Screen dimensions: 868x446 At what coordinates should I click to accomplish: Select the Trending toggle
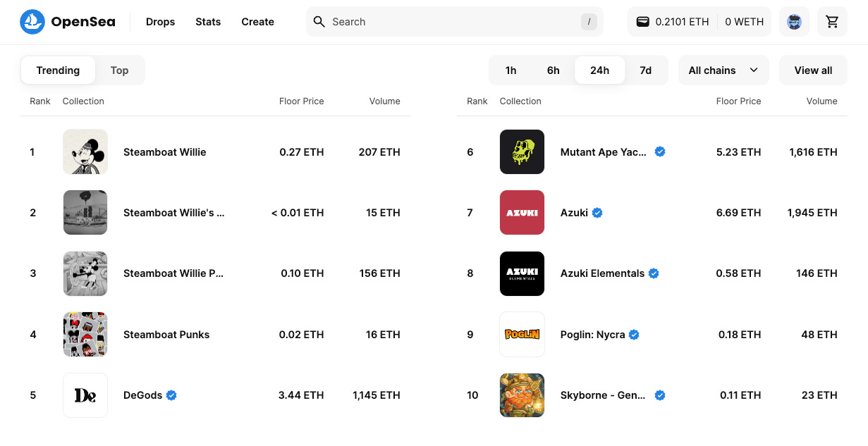click(58, 70)
